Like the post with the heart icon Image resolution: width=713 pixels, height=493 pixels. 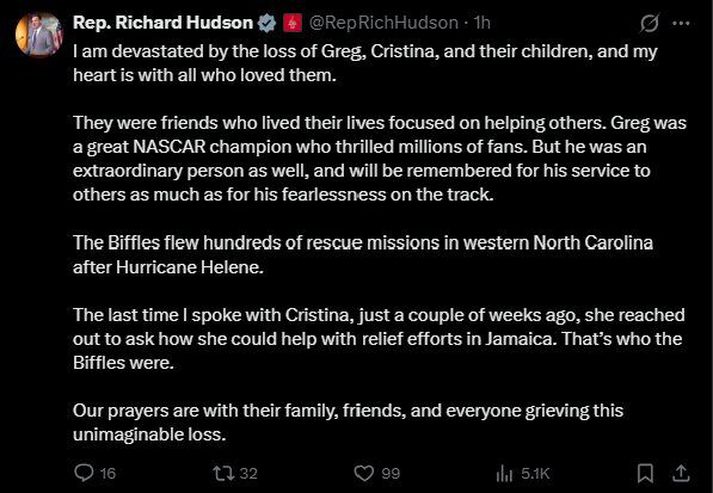364,472
